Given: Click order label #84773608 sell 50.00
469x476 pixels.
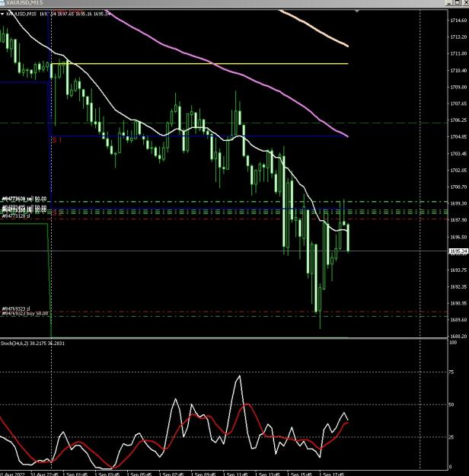Looking at the screenshot, I should [24, 199].
